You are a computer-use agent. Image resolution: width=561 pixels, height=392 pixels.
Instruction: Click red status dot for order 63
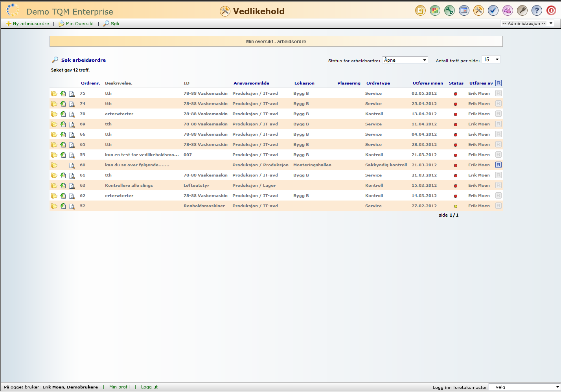pyautogui.click(x=456, y=186)
